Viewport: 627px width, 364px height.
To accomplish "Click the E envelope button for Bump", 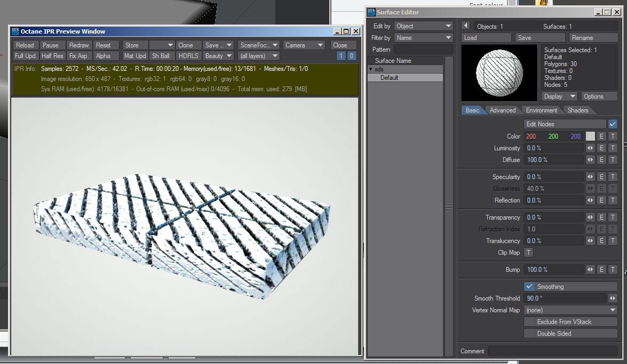I will click(x=601, y=269).
